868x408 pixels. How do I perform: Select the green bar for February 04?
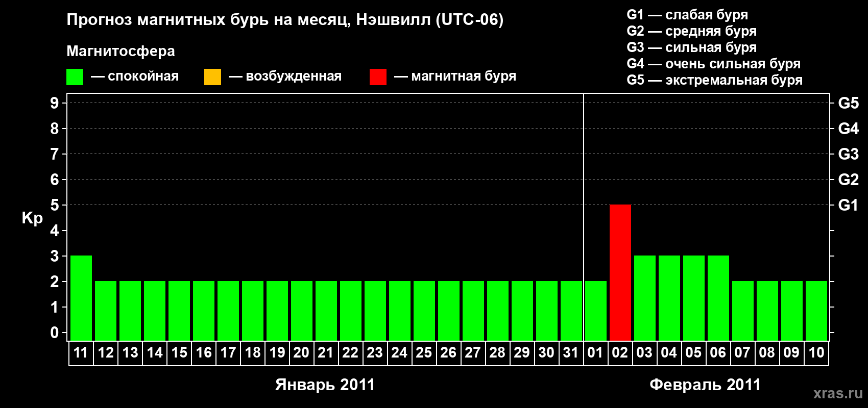tap(669, 298)
